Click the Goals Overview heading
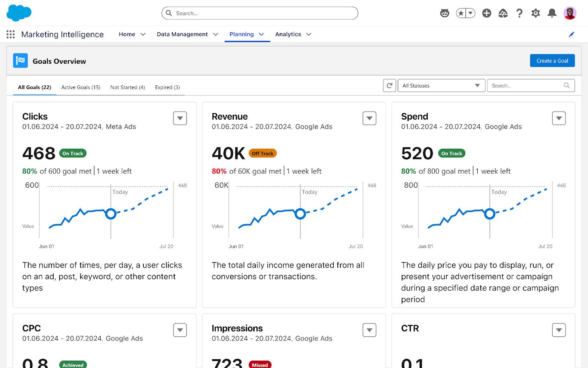 (59, 61)
